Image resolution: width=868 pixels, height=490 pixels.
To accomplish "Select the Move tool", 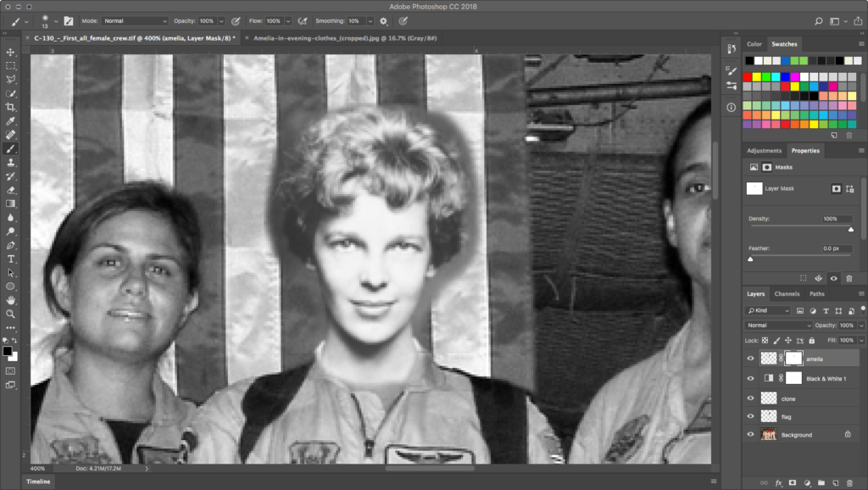I will pos(11,52).
